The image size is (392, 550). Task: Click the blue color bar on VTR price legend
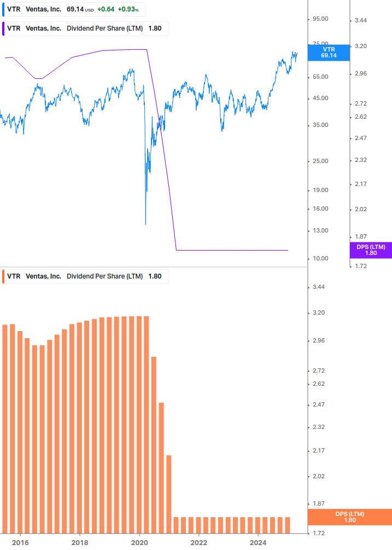3,9
